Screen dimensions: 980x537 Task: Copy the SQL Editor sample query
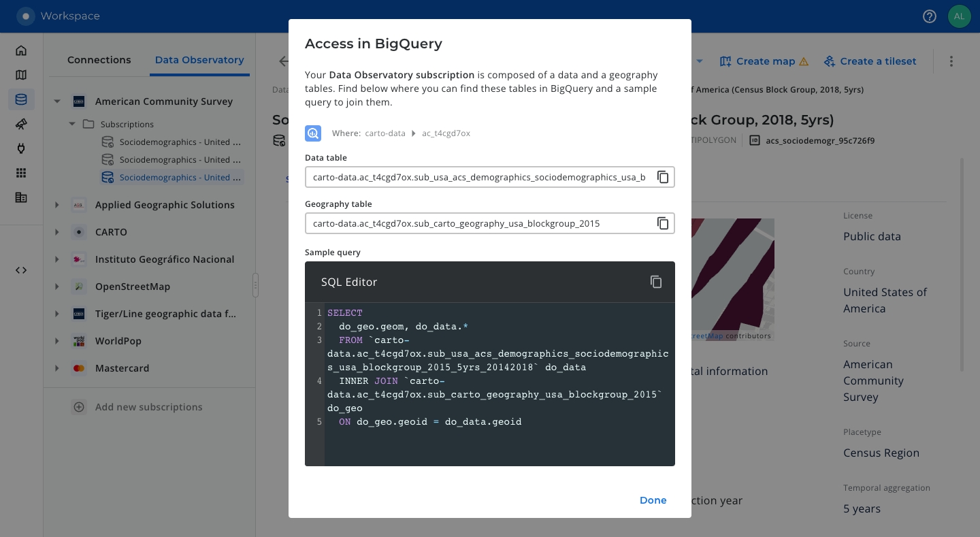point(655,282)
